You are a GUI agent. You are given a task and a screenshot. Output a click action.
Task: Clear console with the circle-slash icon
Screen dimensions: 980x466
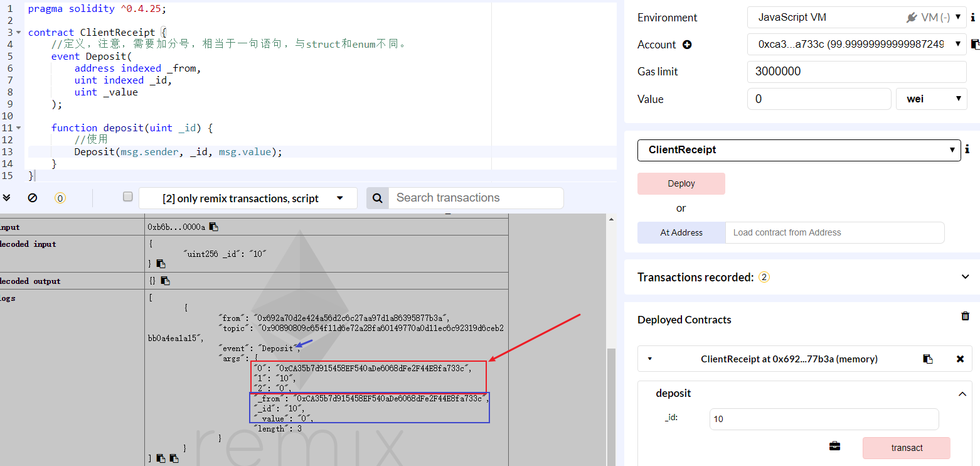pos(33,198)
